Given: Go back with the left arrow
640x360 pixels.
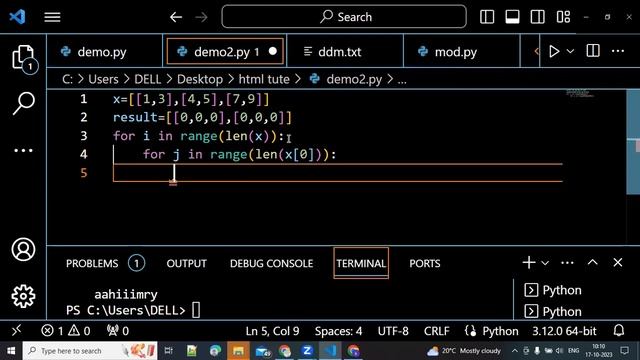Looking at the screenshot, I should pos(176,17).
